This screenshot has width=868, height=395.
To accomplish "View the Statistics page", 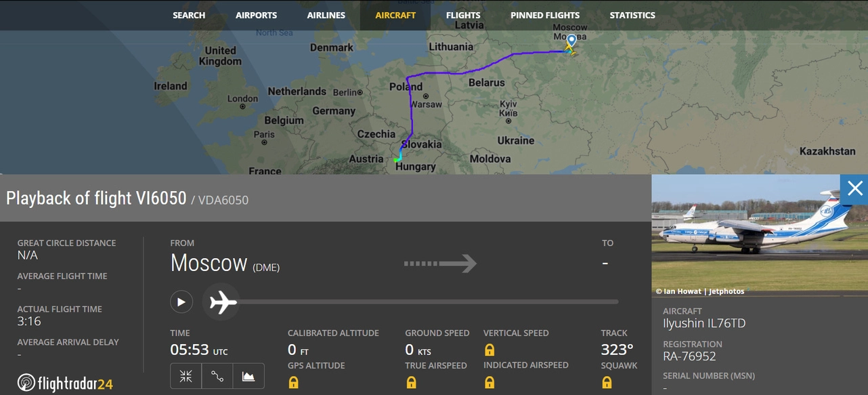I will [x=632, y=15].
